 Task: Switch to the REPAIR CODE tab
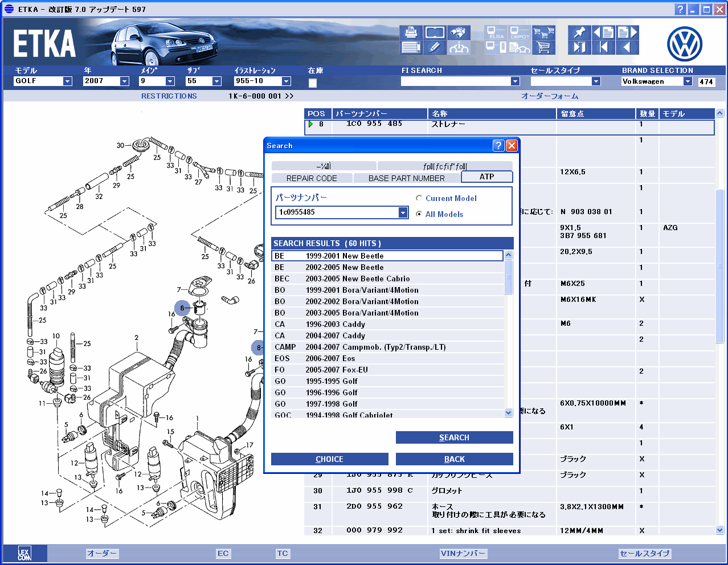312,178
